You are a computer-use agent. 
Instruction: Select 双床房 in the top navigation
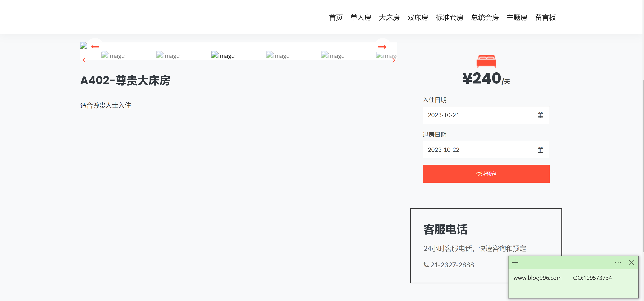[417, 17]
